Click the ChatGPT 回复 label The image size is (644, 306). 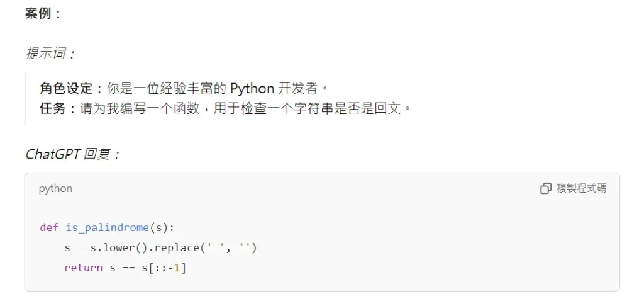coord(72,154)
